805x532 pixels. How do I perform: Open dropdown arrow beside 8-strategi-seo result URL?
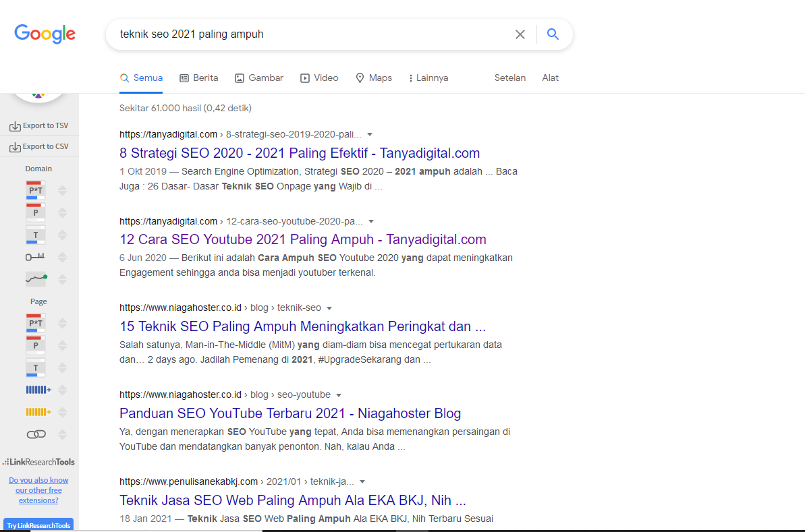[370, 134]
